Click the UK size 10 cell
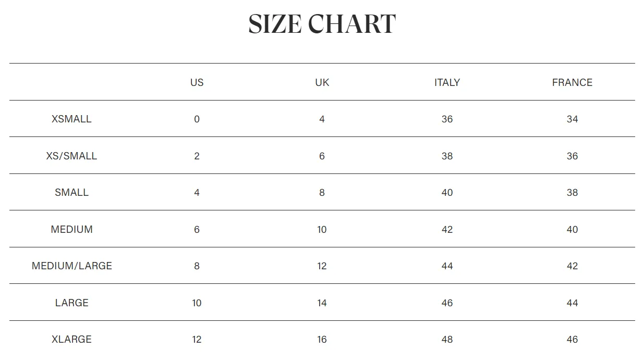 tap(322, 229)
